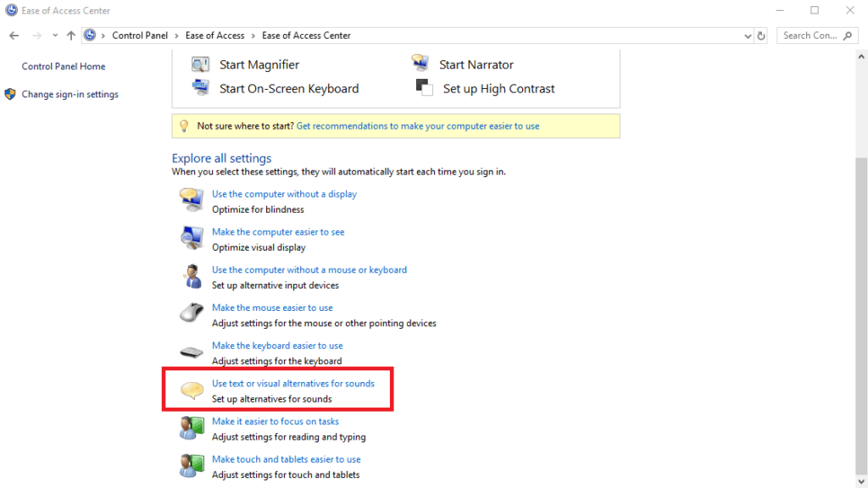Click the scrollbar up arrow

click(861, 56)
